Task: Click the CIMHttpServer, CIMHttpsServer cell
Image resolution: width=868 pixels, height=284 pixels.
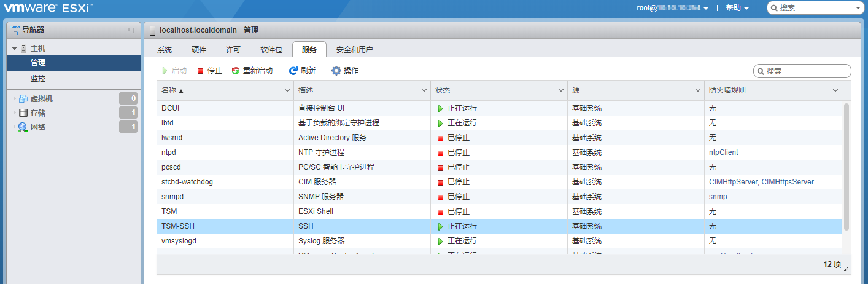Action: click(761, 182)
